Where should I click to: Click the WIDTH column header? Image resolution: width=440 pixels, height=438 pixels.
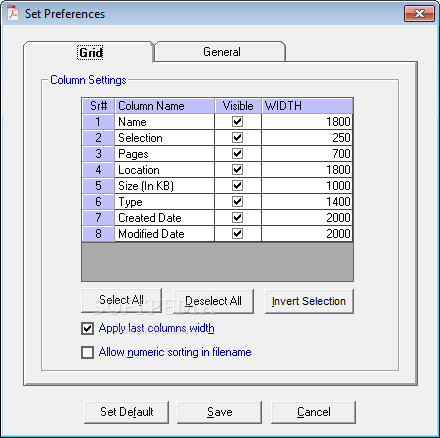point(307,106)
